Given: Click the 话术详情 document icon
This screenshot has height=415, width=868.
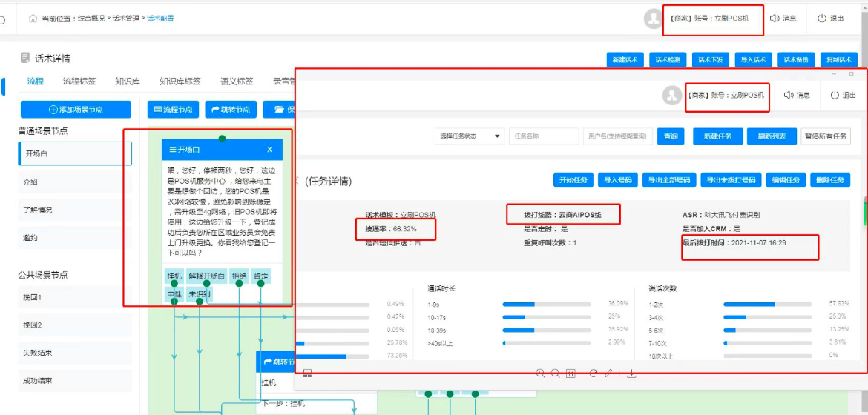Looking at the screenshot, I should (x=25, y=58).
